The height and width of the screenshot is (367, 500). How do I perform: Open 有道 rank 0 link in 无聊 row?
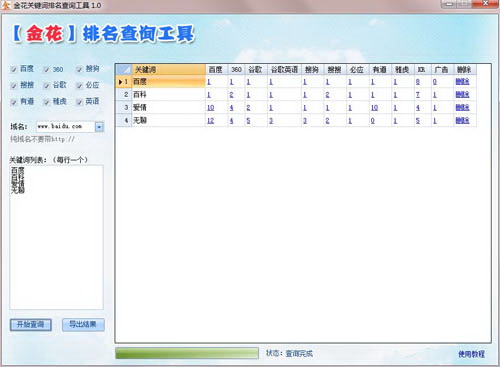(373, 121)
